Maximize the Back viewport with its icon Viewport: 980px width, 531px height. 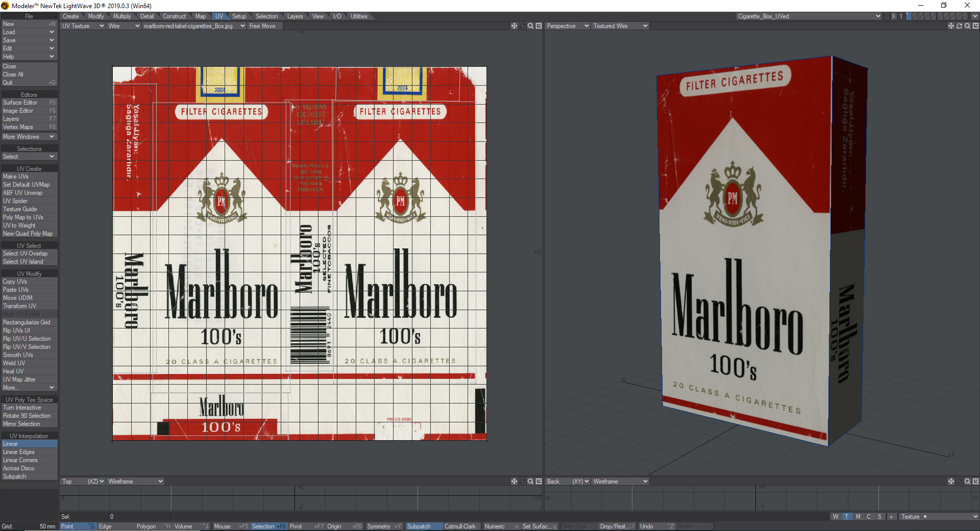click(x=975, y=482)
